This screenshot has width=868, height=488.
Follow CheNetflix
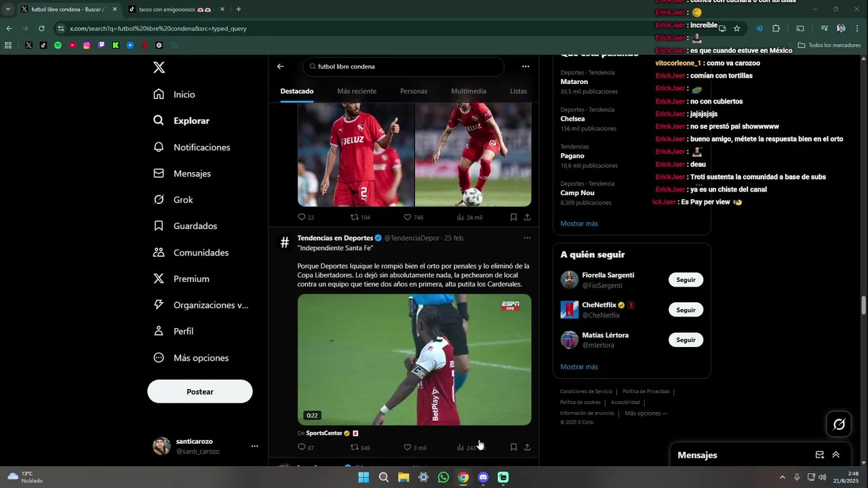tap(686, 310)
